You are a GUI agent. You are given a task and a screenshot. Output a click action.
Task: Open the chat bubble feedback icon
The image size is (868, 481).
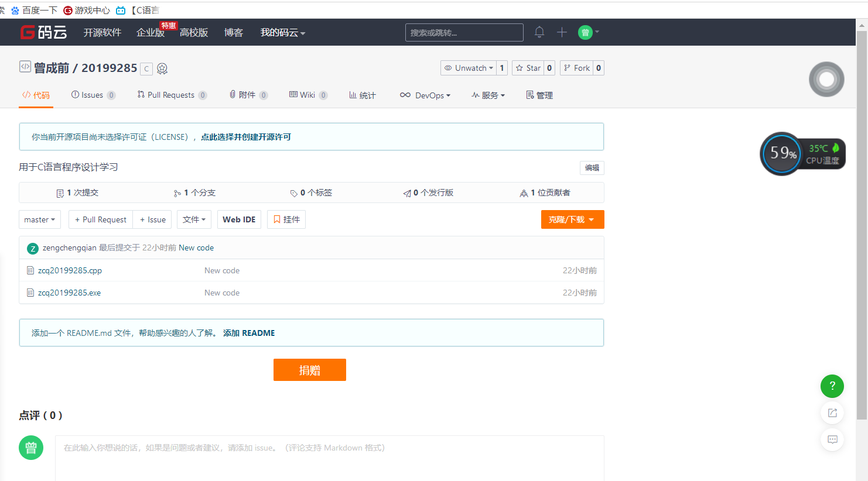(832, 439)
